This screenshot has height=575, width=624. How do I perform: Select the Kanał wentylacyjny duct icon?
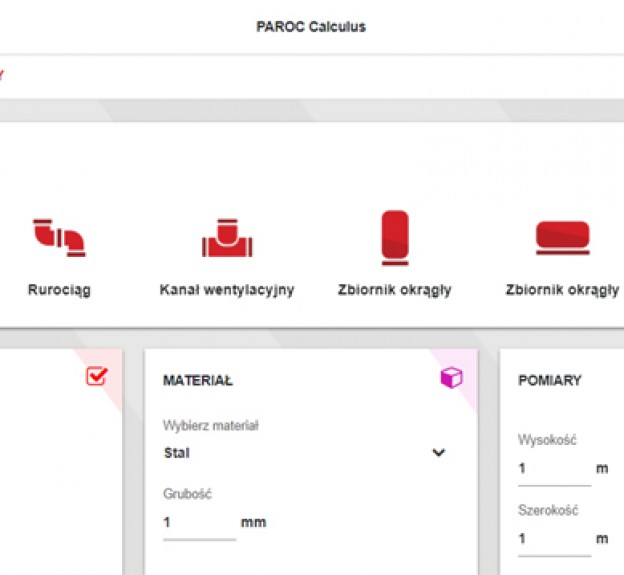point(227,238)
